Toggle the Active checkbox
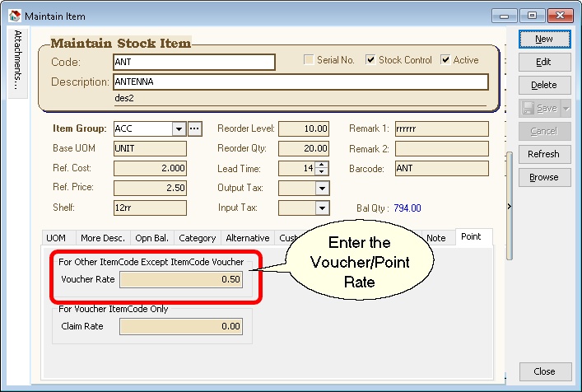 click(x=445, y=60)
